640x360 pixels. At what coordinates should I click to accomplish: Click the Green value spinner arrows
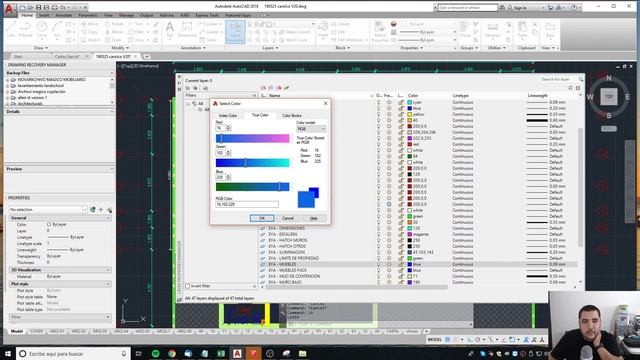(x=228, y=153)
